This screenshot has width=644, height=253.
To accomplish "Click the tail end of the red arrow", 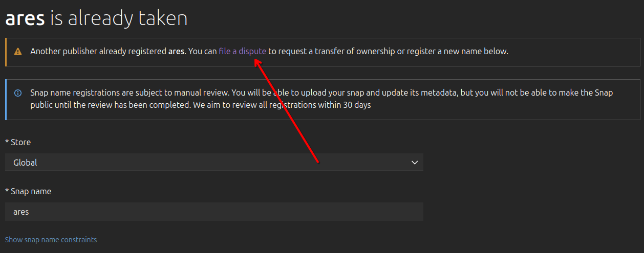I will pos(318,162).
